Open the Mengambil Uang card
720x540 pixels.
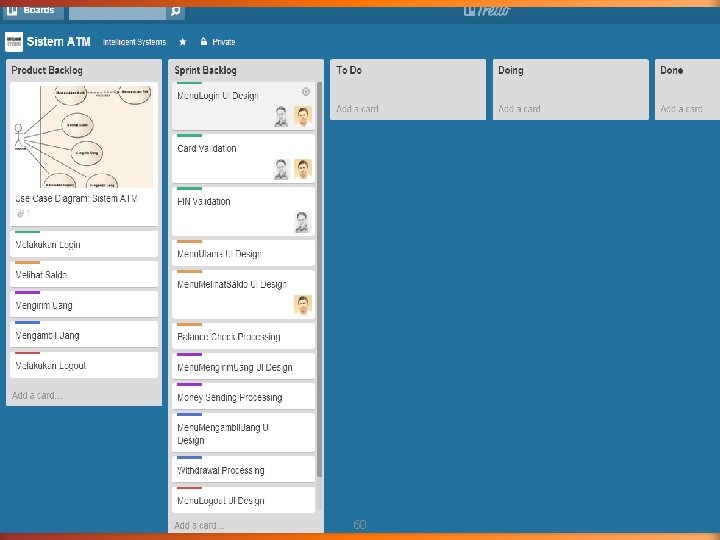[84, 335]
